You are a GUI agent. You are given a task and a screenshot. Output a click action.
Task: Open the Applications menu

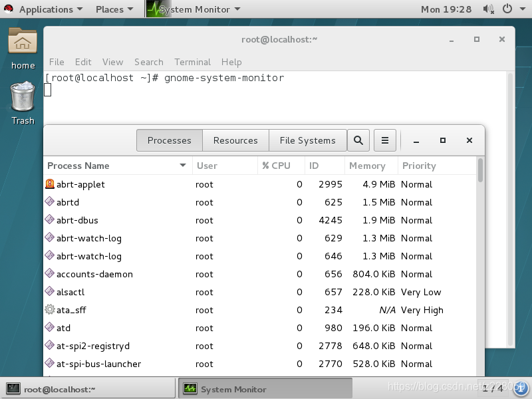click(51, 9)
